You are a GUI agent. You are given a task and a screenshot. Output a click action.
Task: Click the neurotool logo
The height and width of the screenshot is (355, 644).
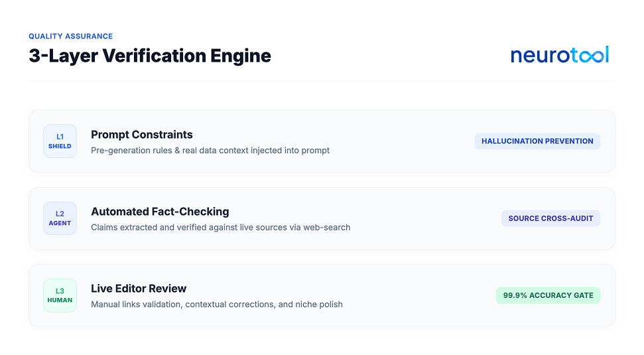560,55
